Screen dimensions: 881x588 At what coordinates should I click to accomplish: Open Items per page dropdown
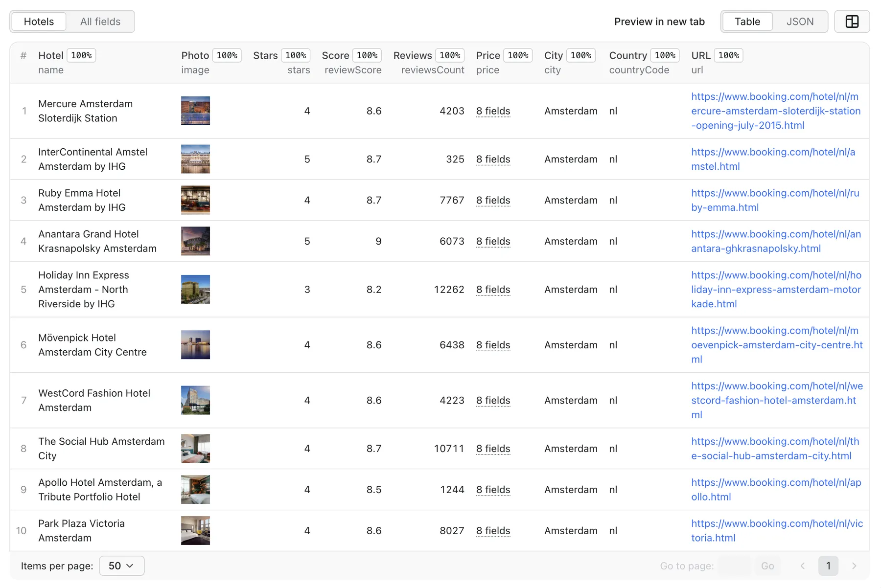(121, 566)
